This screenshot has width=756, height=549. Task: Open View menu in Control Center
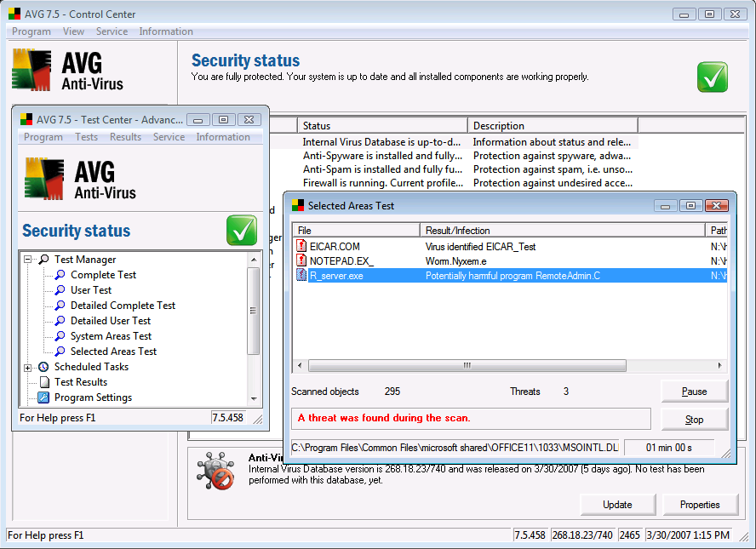73,31
